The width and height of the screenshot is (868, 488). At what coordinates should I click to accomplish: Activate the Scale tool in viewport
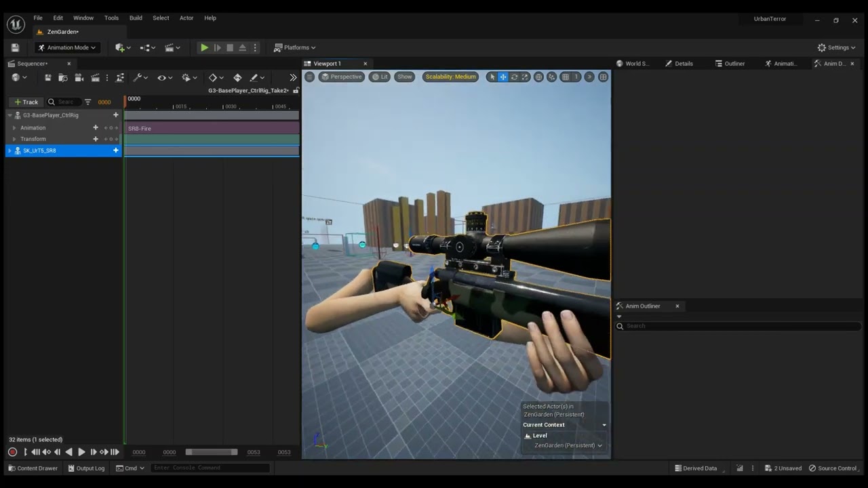[524, 77]
